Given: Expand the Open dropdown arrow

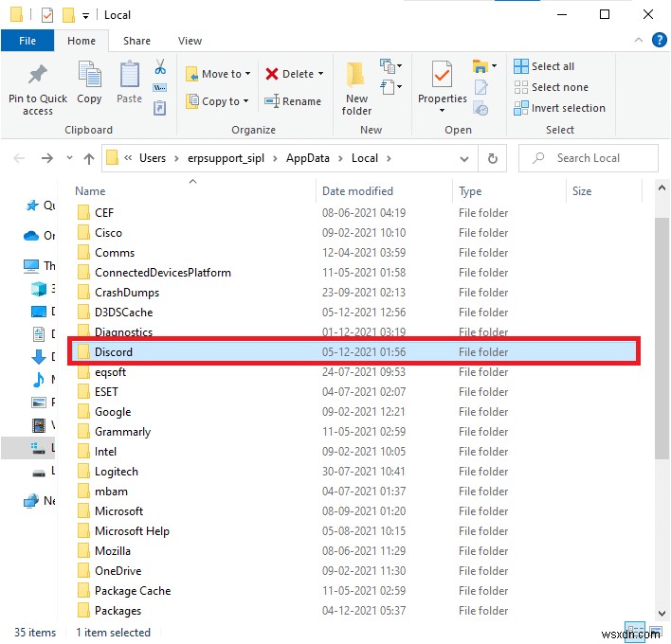Looking at the screenshot, I should pos(495,66).
